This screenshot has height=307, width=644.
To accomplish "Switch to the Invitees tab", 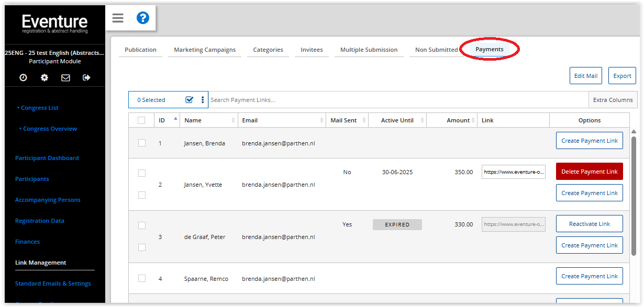I will (312, 50).
